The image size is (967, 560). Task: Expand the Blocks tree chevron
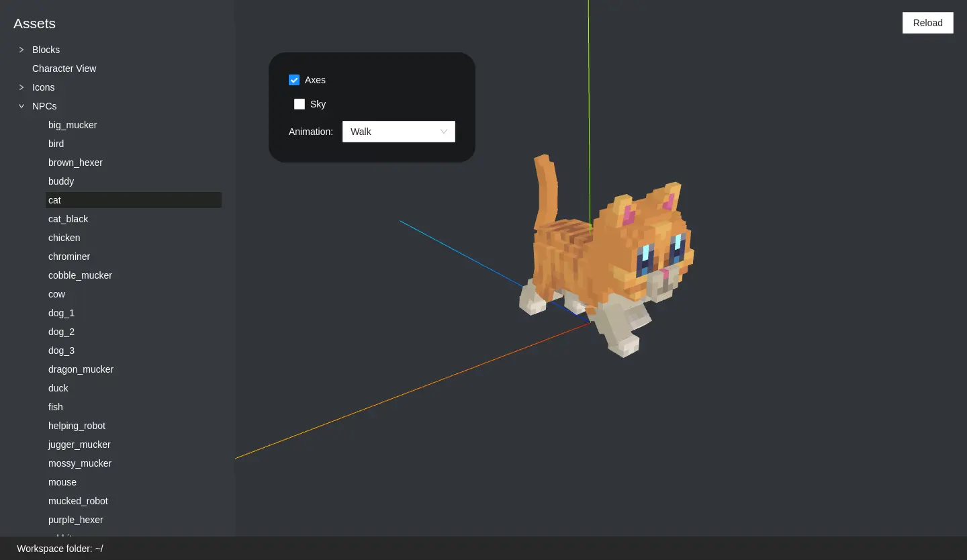click(x=21, y=50)
